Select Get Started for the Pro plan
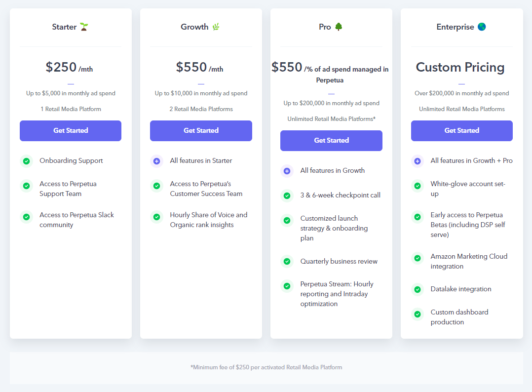Viewport: 532px width, 392px height. coord(331,141)
